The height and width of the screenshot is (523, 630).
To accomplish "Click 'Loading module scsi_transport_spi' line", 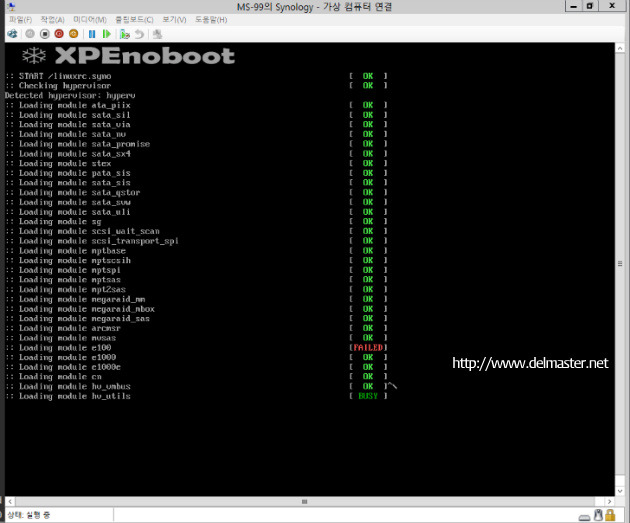I will [x=92, y=241].
